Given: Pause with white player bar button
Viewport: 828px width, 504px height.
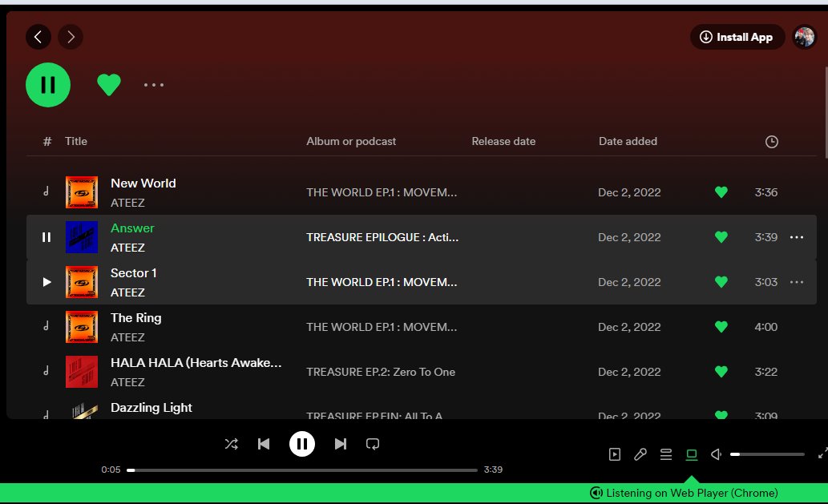Looking at the screenshot, I should tap(302, 444).
